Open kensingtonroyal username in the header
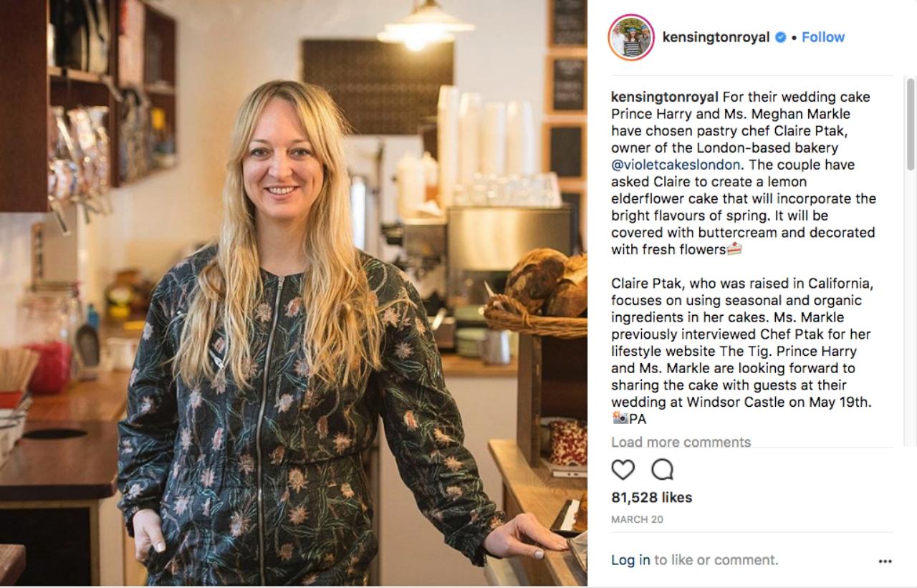 pyautogui.click(x=716, y=37)
